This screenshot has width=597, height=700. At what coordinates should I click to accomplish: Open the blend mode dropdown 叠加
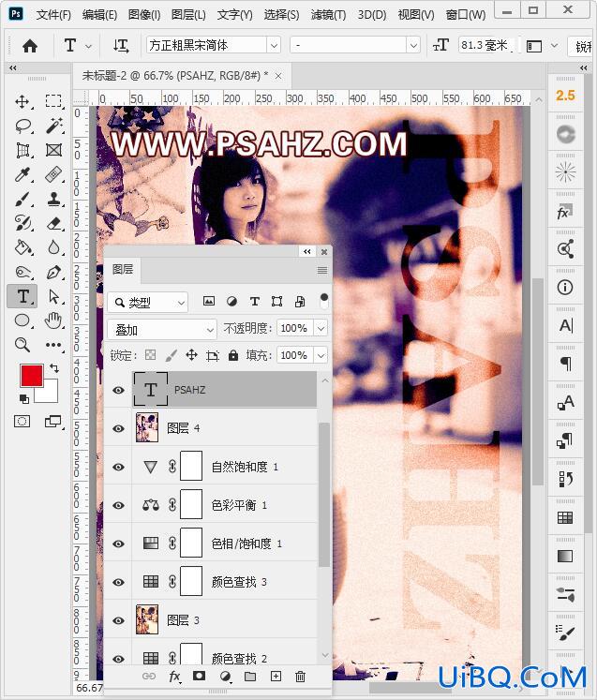click(x=162, y=330)
